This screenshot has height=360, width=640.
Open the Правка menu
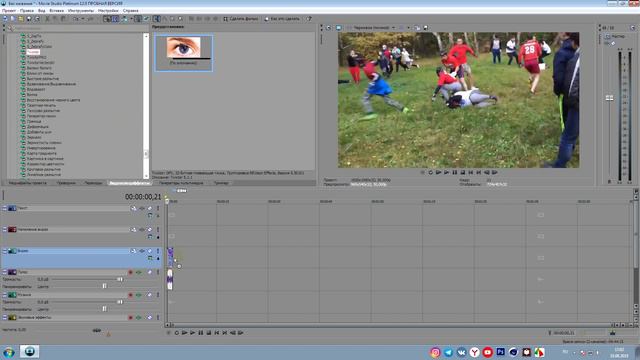point(27,11)
